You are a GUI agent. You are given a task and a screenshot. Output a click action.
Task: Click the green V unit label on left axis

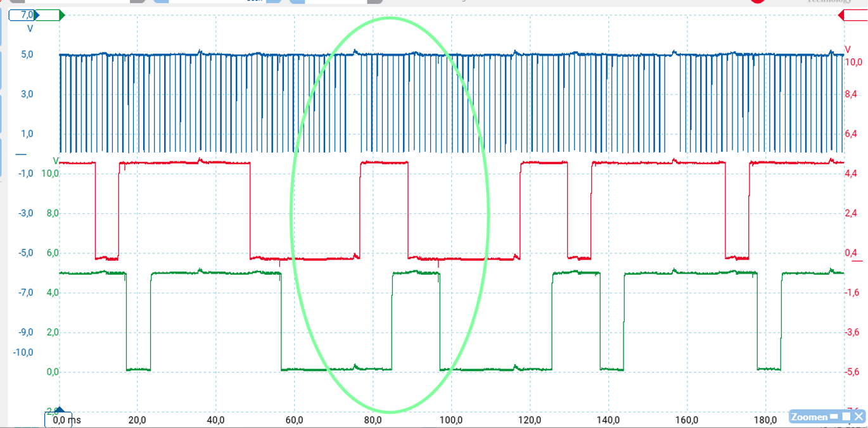[x=56, y=160]
